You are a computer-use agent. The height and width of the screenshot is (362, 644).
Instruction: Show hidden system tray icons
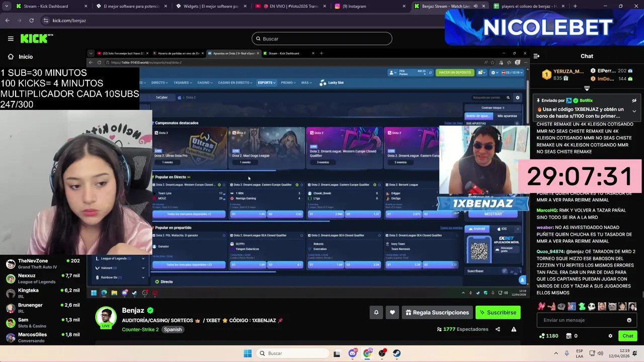point(556,353)
